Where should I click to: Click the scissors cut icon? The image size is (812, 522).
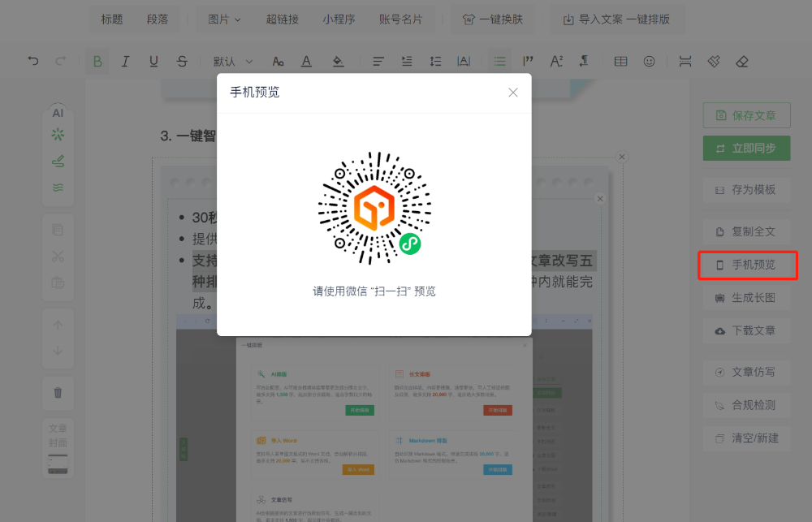point(58,257)
